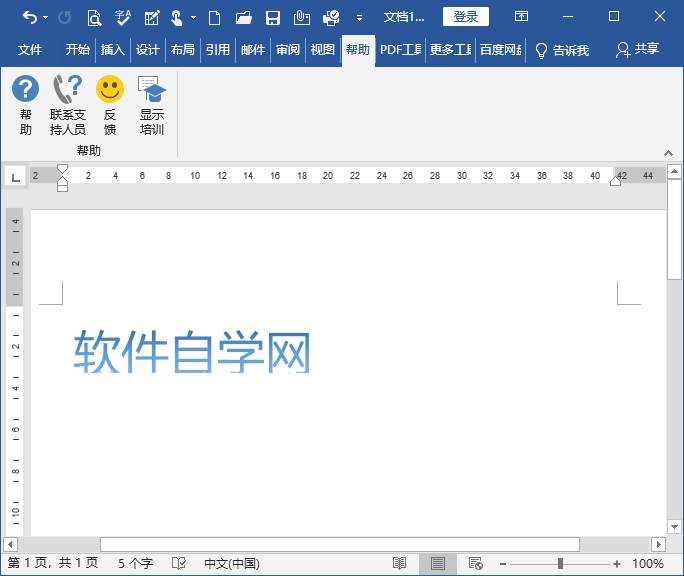Click the 登录 sign-in button
The image size is (684, 576).
(465, 17)
